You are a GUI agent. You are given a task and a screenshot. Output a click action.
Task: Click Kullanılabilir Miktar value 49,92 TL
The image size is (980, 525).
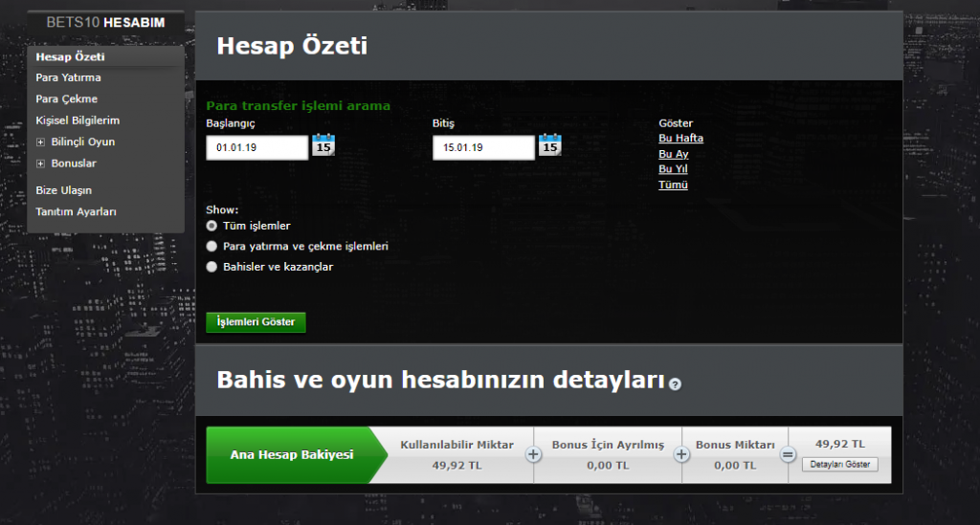457,466
